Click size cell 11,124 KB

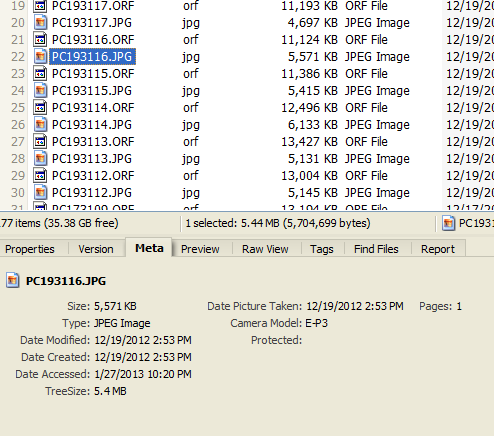point(309,40)
